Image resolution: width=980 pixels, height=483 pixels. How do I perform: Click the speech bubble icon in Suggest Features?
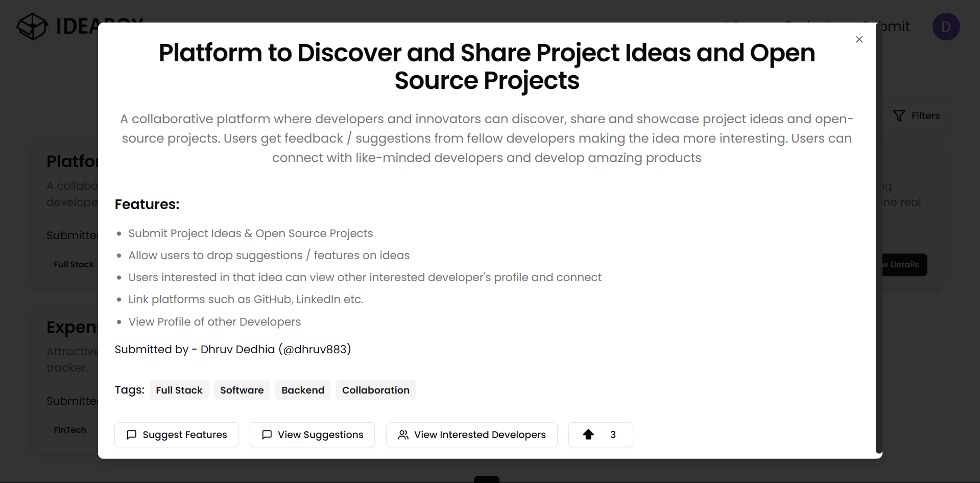(132, 434)
